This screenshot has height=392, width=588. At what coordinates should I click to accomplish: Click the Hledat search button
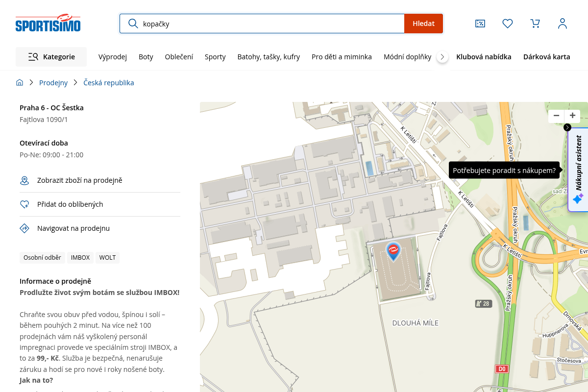pyautogui.click(x=423, y=24)
